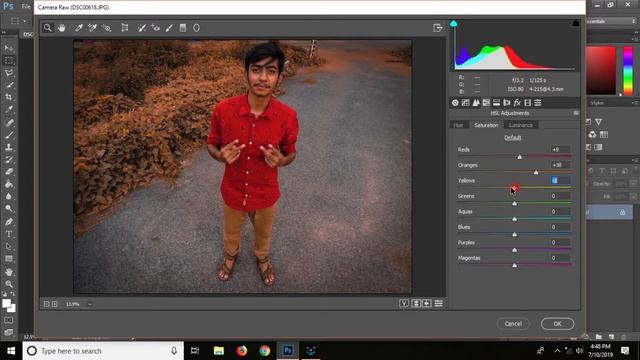Open the Presets panel icon
The image size is (640, 360).
click(x=538, y=103)
